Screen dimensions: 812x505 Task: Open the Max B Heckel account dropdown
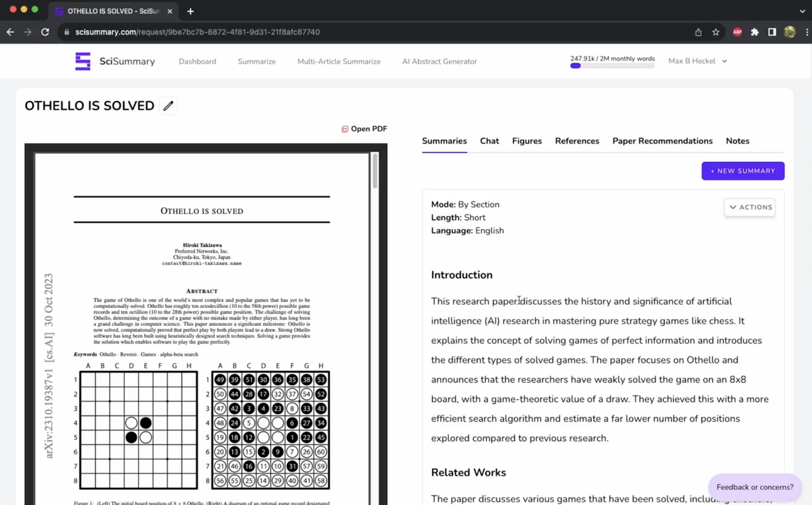(x=698, y=61)
